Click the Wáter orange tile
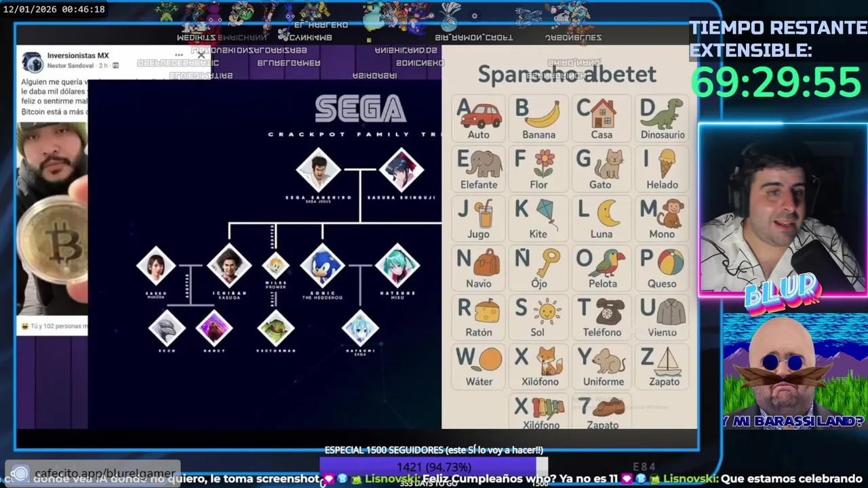868x488 pixels. (x=479, y=366)
